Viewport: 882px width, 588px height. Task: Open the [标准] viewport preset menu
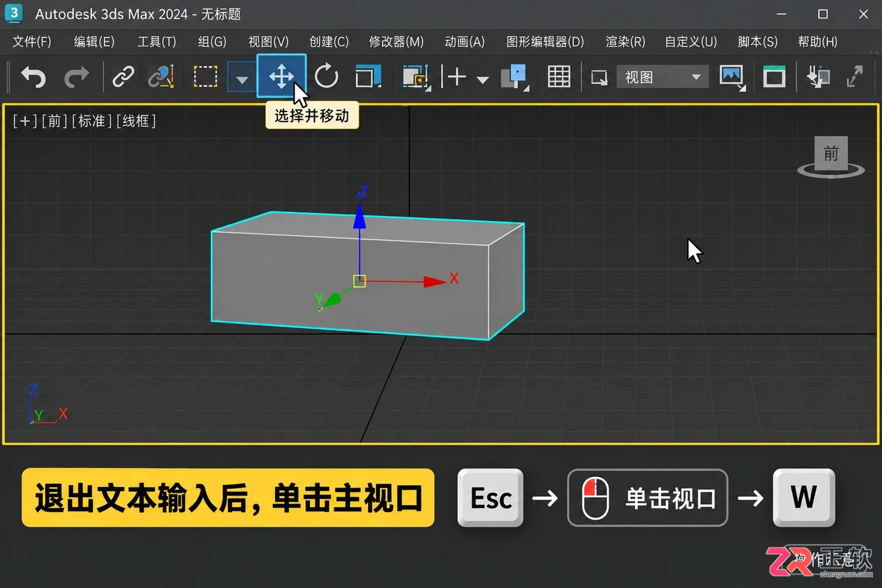pos(92,121)
